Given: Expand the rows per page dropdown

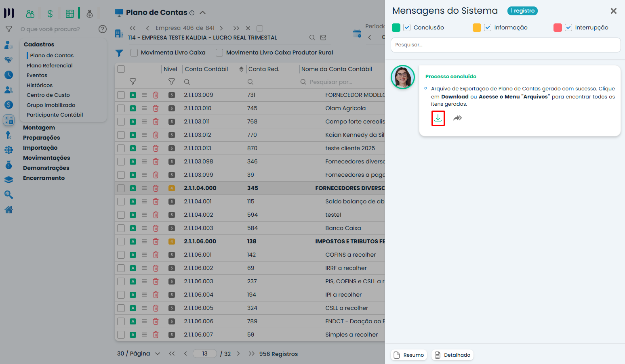Looking at the screenshot, I should [x=158, y=354].
